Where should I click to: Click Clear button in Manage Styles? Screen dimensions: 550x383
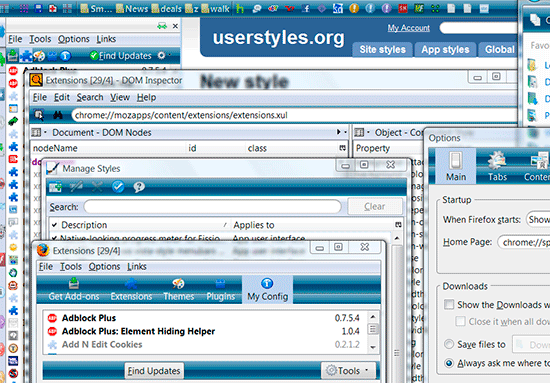tap(375, 207)
